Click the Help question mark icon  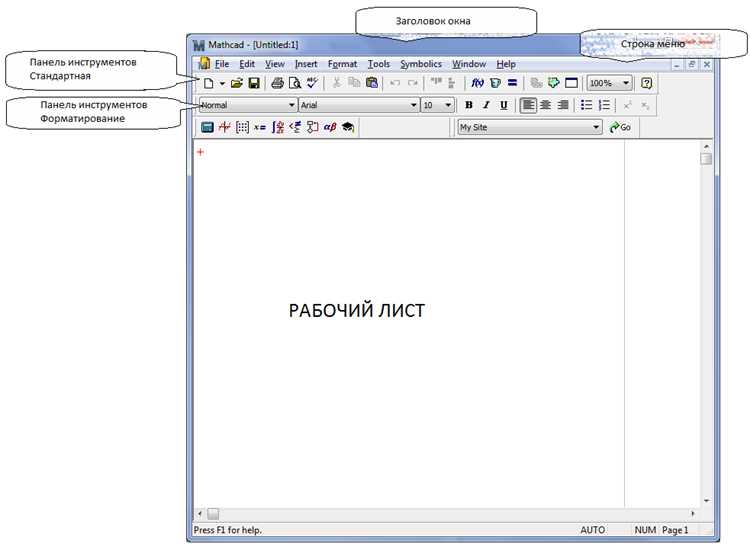coord(646,83)
